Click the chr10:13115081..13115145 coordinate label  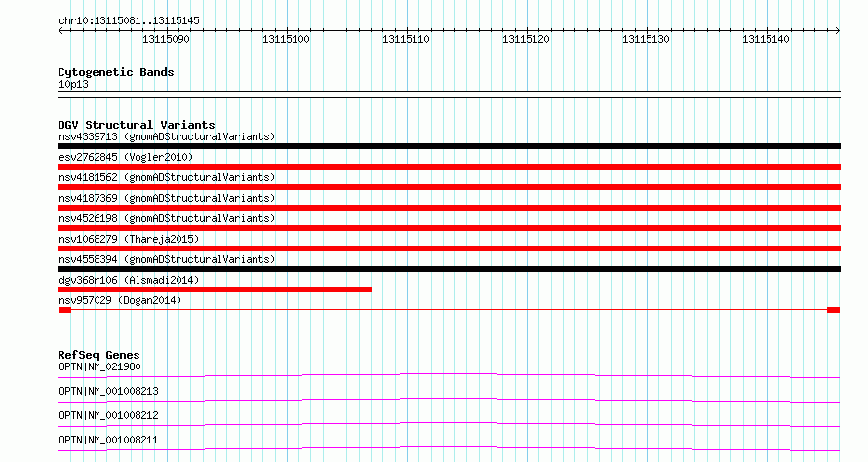coord(129,21)
